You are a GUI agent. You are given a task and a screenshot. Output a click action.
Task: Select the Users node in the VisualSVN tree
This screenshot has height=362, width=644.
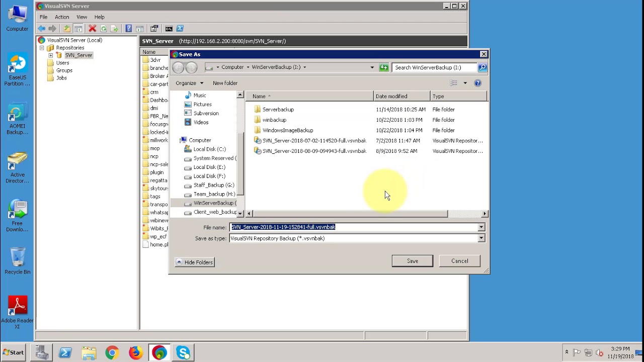coord(58,63)
